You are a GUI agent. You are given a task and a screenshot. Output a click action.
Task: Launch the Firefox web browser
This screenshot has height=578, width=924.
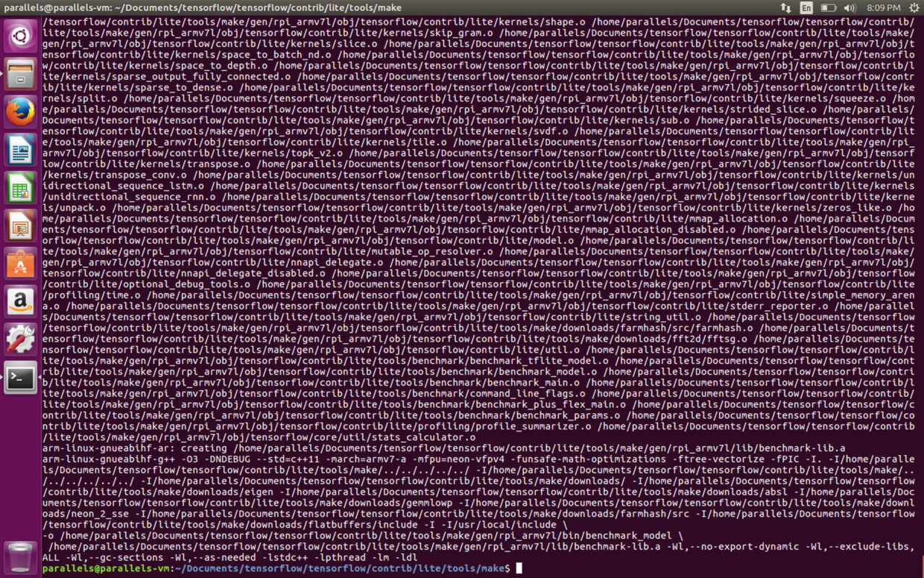click(20, 112)
